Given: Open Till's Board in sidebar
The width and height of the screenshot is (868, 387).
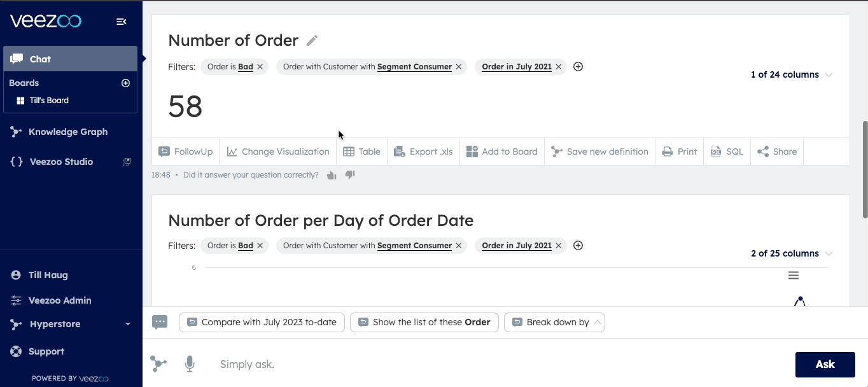Looking at the screenshot, I should click(x=49, y=101).
